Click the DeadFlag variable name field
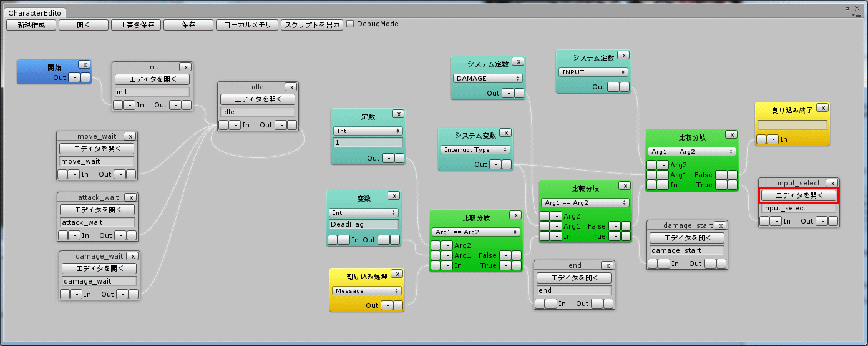This screenshot has width=868, height=346. coord(364,224)
